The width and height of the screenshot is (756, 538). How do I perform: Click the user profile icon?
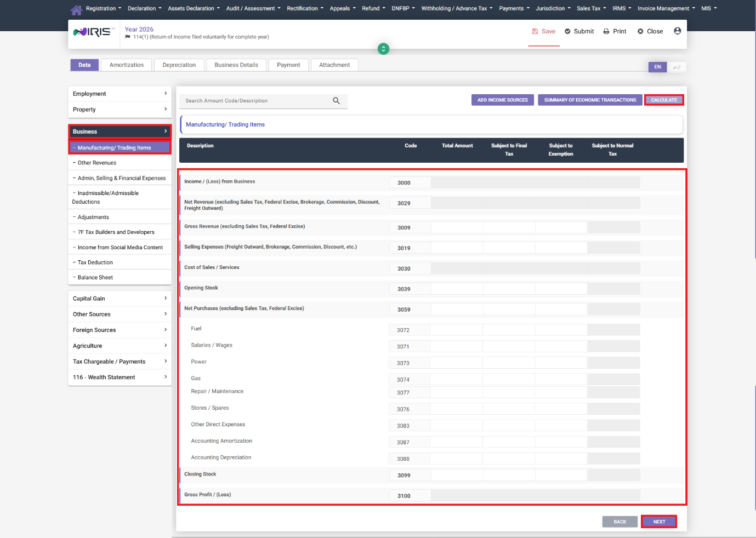coord(678,31)
